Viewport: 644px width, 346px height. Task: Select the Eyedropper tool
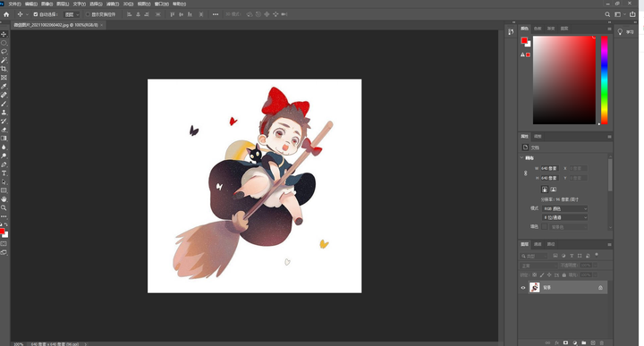click(x=4, y=86)
